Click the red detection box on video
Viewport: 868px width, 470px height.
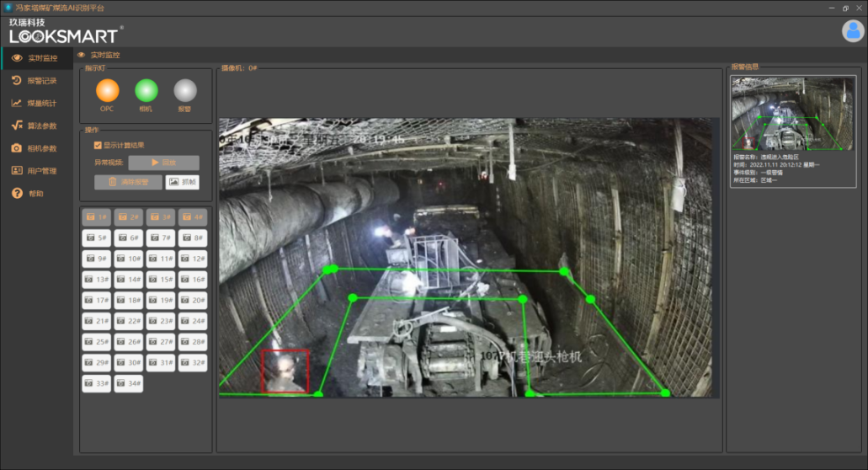click(285, 371)
